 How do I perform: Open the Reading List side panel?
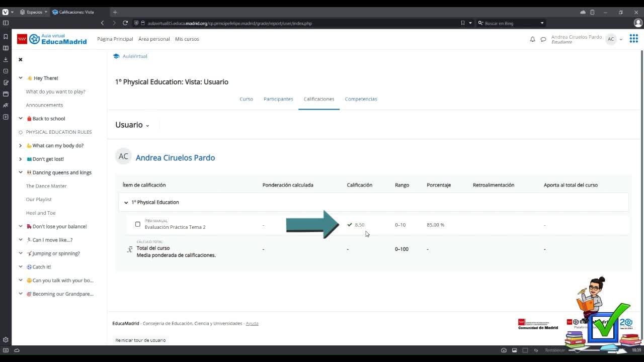6,48
